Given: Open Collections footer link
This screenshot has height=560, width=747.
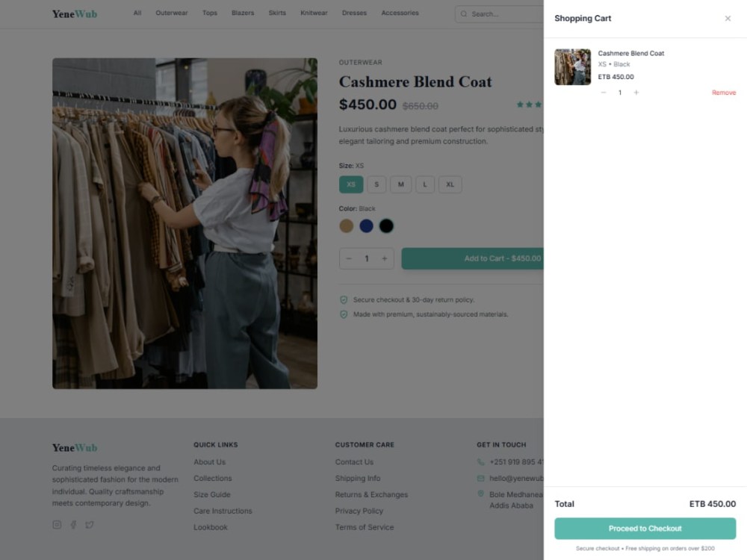Looking at the screenshot, I should point(212,478).
